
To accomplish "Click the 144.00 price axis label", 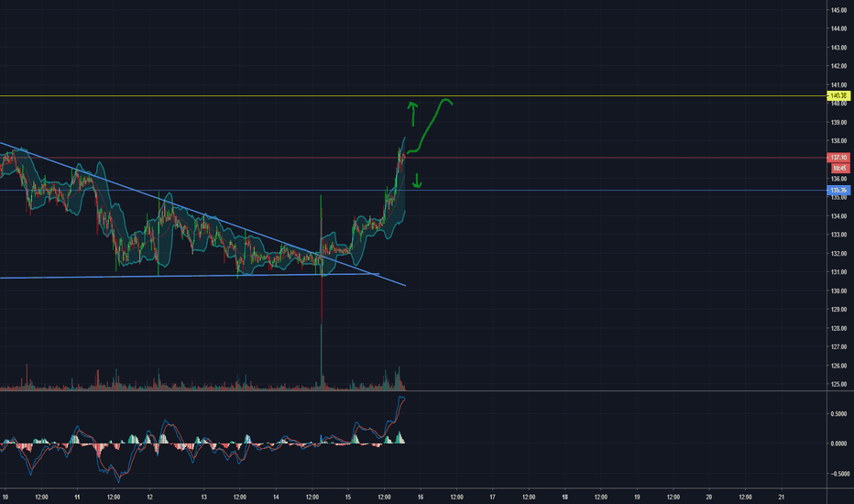I will (838, 29).
